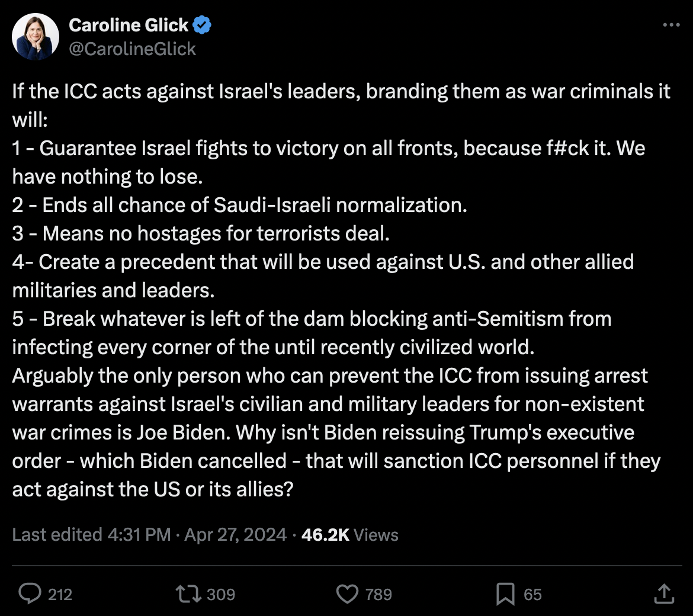Click the share upload icon
Image resolution: width=693 pixels, height=616 pixels.
[x=664, y=593]
